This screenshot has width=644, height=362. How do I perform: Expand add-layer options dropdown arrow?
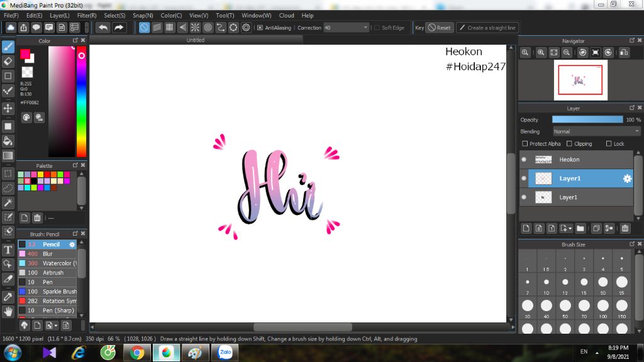coord(570,228)
